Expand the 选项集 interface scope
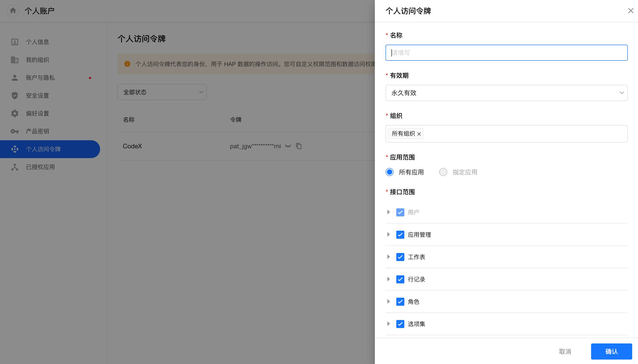The image size is (638, 364). pos(388,324)
